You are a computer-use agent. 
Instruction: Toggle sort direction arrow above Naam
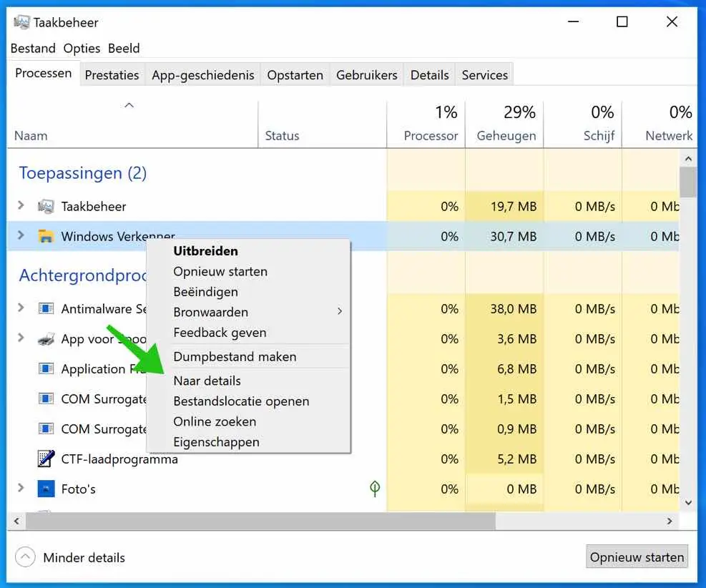coord(129,105)
